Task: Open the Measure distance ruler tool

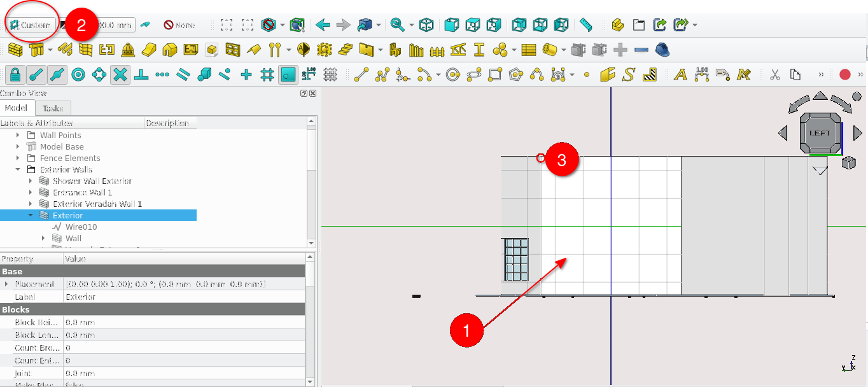Action: (586, 25)
